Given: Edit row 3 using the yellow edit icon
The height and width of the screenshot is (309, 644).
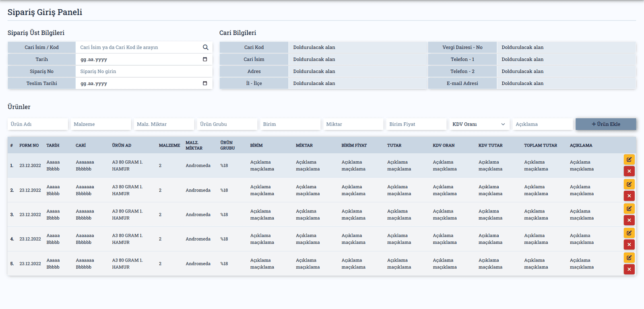Looking at the screenshot, I should [629, 208].
